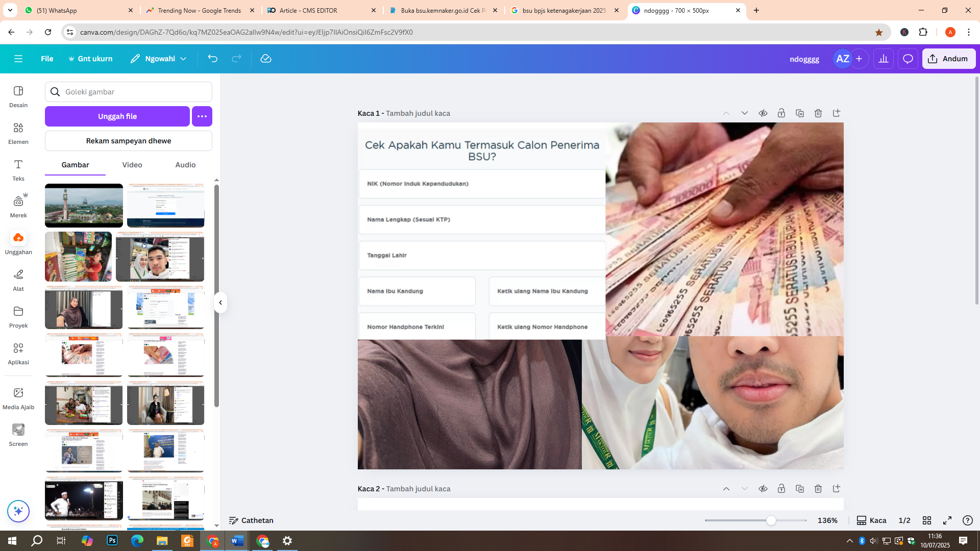Screen dimensions: 980x551
Task: Open the Proyek folder panel
Action: tap(18, 317)
